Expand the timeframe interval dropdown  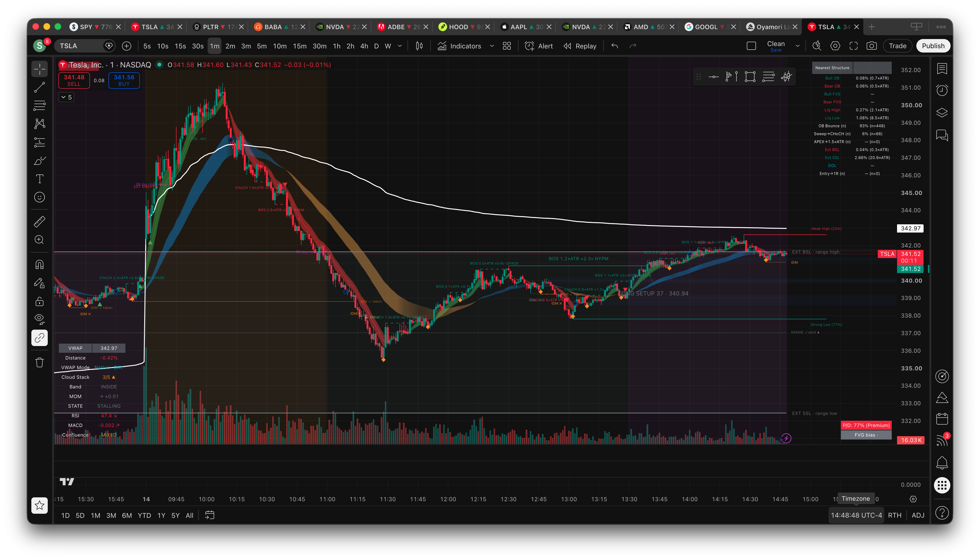click(400, 46)
